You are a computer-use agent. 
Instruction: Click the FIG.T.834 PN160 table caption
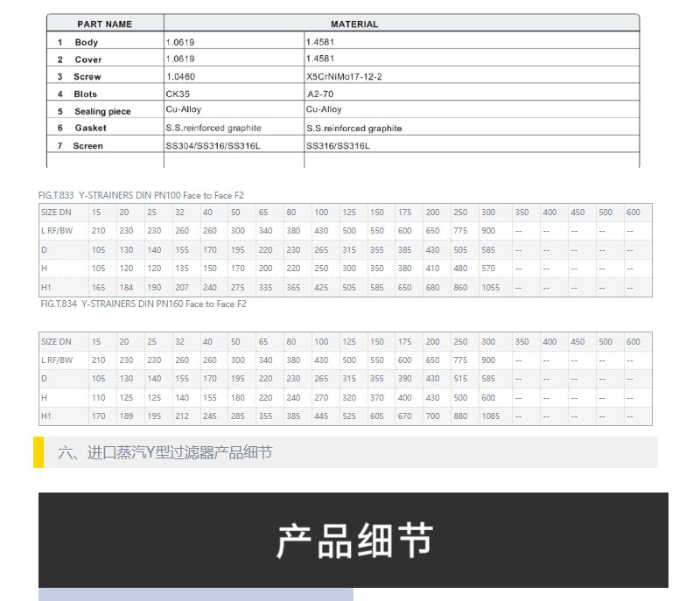tap(143, 304)
